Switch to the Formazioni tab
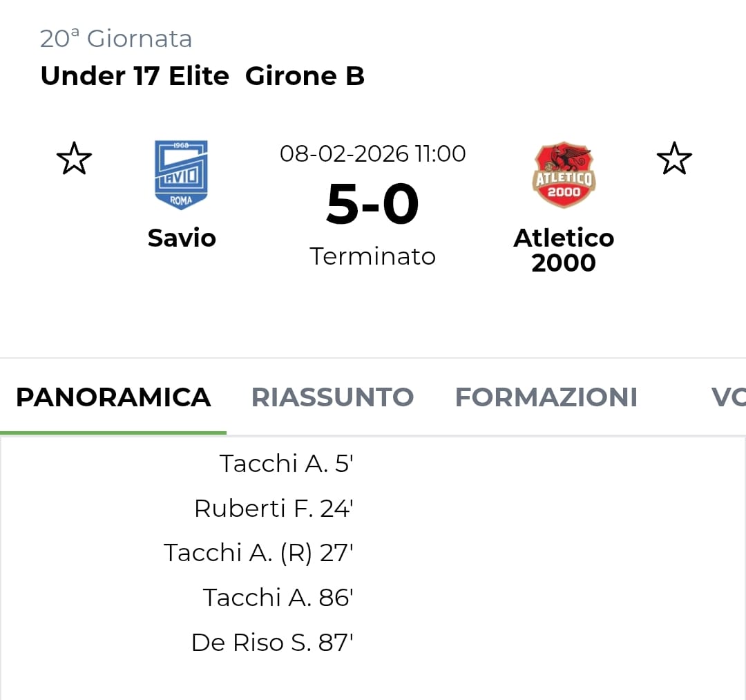This screenshot has height=700, width=746. [546, 397]
